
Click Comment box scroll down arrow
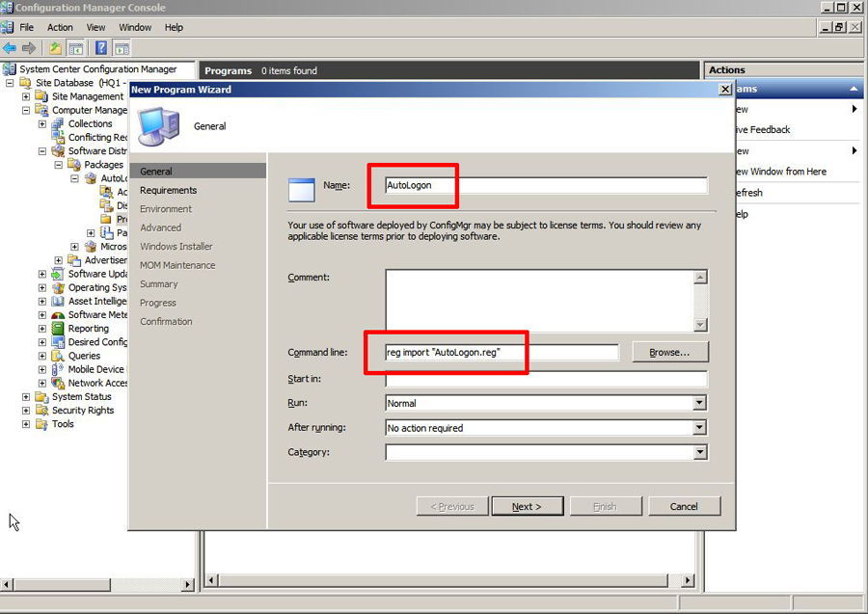[700, 325]
